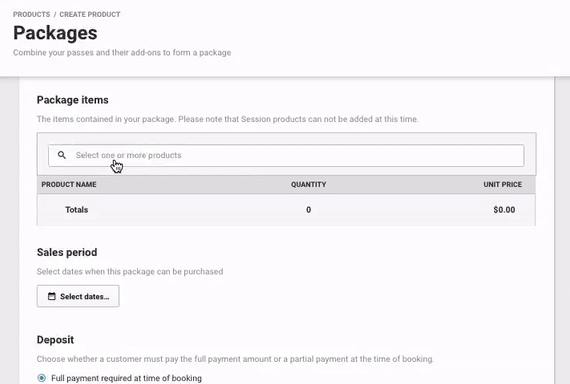Select the Totals row label
The width and height of the screenshot is (570, 384).
pyautogui.click(x=77, y=210)
